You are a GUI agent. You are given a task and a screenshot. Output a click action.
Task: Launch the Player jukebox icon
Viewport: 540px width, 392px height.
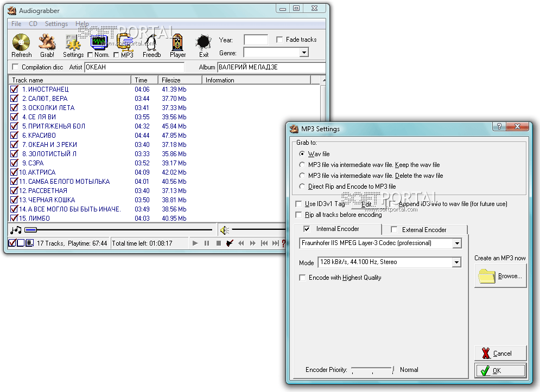coord(177,42)
